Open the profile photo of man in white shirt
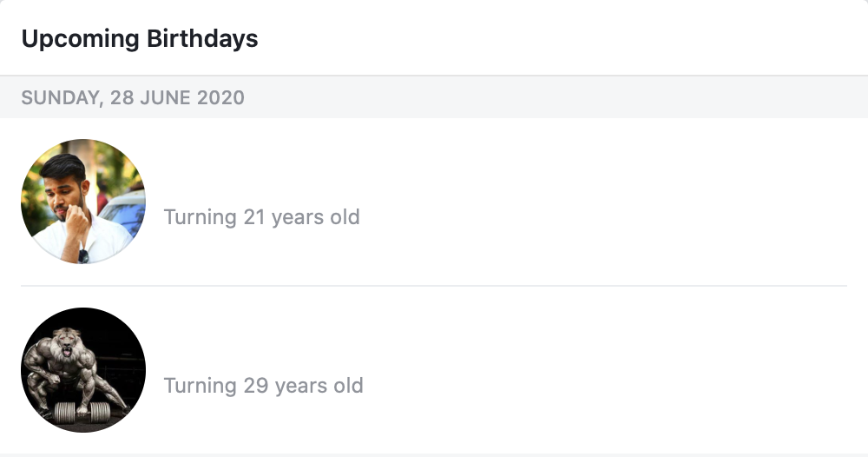The height and width of the screenshot is (457, 868). click(x=83, y=201)
